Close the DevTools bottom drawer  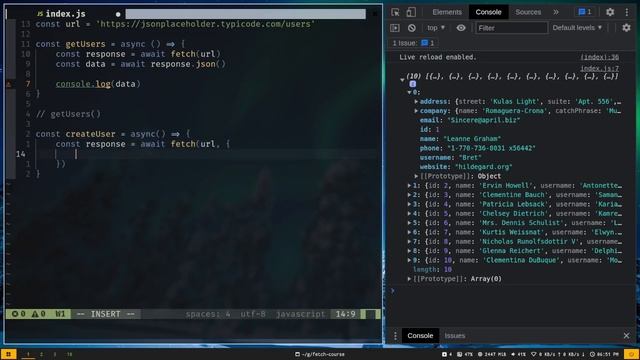627,336
